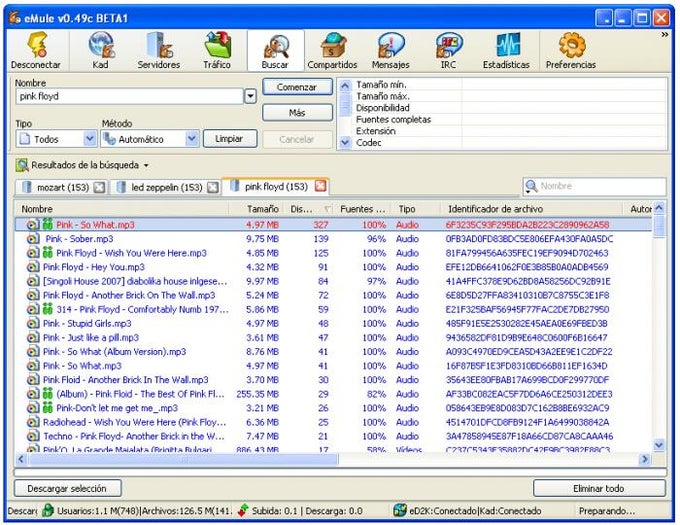Screen dimensions: 680x525
Task: Select Pink Floid - Another Brick In The Wall.mp3
Action: point(333,380)
